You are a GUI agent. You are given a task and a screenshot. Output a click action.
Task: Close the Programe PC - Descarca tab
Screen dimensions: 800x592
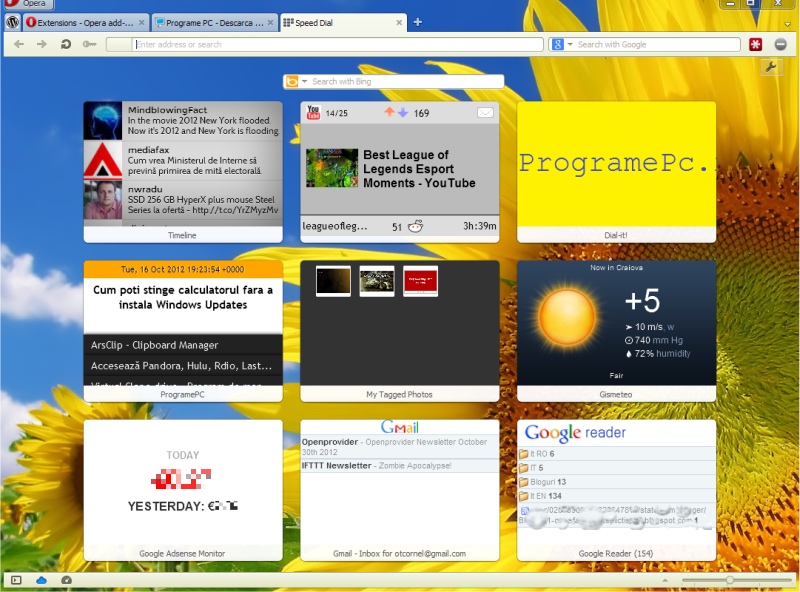point(270,22)
